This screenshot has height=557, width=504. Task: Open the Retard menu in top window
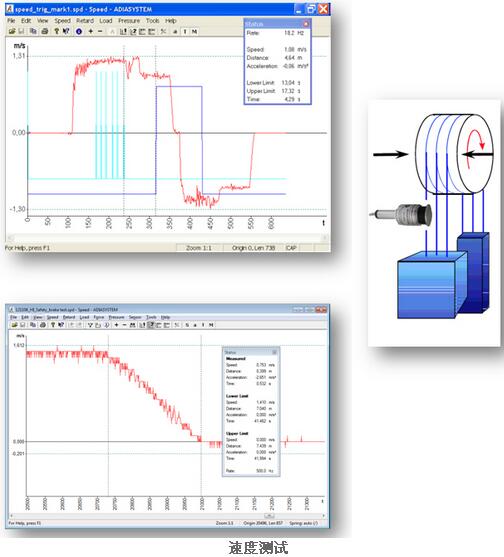click(85, 21)
